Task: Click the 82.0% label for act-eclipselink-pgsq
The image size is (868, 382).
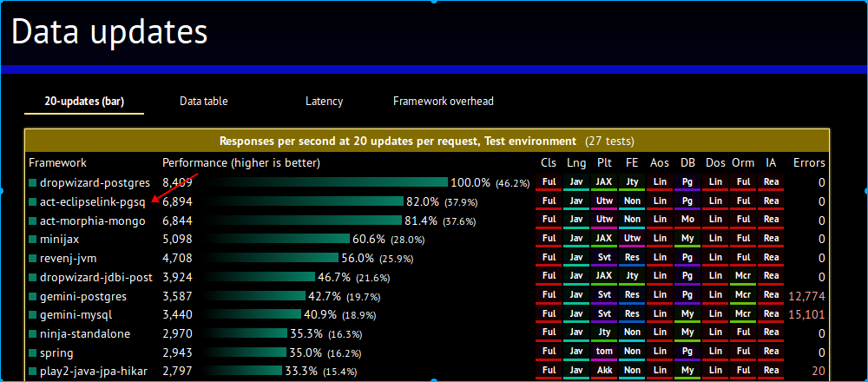Action: click(423, 202)
